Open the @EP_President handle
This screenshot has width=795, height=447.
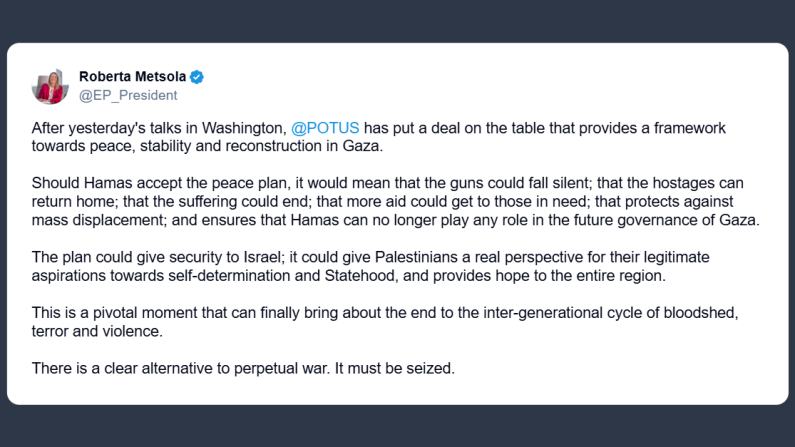point(128,95)
